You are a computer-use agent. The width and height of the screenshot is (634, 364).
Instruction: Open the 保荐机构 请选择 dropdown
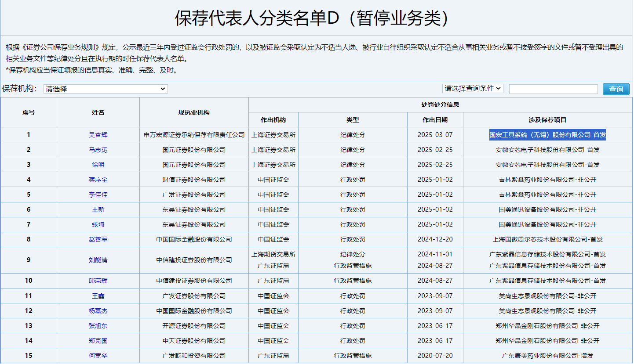pyautogui.click(x=106, y=89)
